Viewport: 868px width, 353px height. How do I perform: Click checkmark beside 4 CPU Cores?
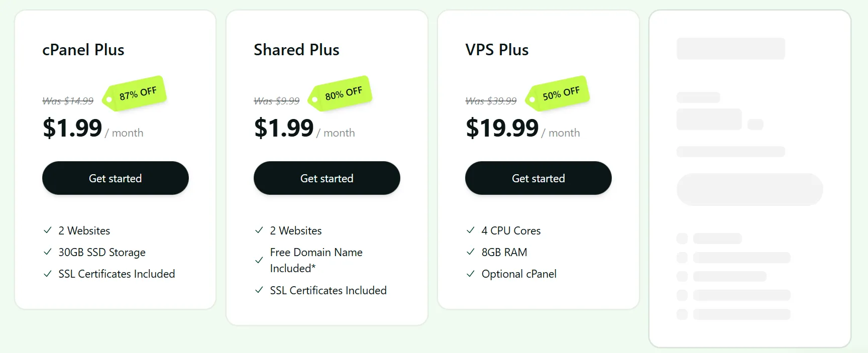[470, 230]
